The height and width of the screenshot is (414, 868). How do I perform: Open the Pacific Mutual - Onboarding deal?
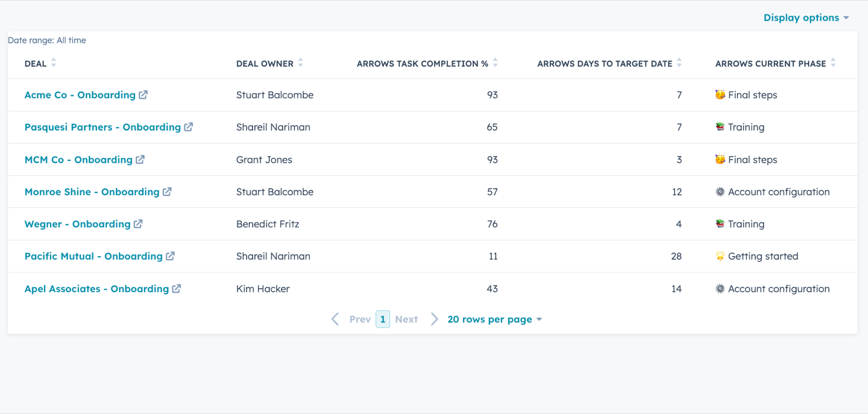(93, 256)
